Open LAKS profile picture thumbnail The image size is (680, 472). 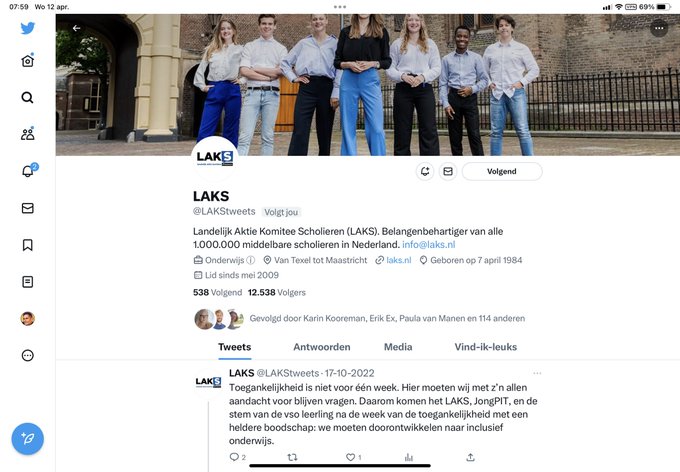tap(215, 158)
